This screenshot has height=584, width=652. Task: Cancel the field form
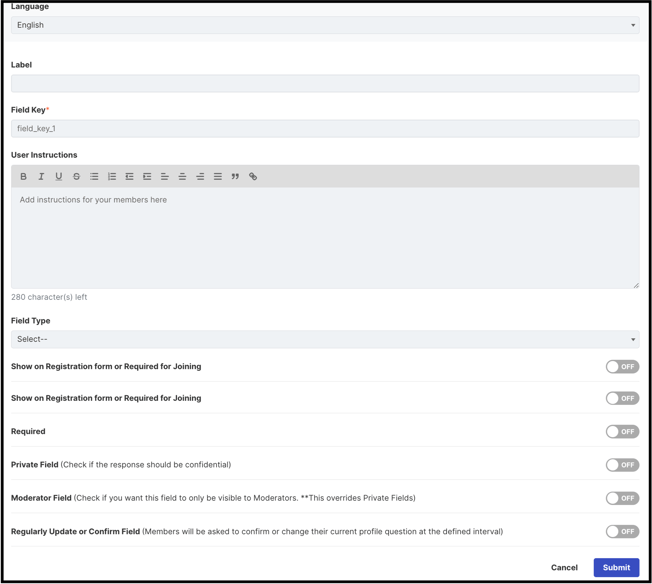pyautogui.click(x=564, y=567)
